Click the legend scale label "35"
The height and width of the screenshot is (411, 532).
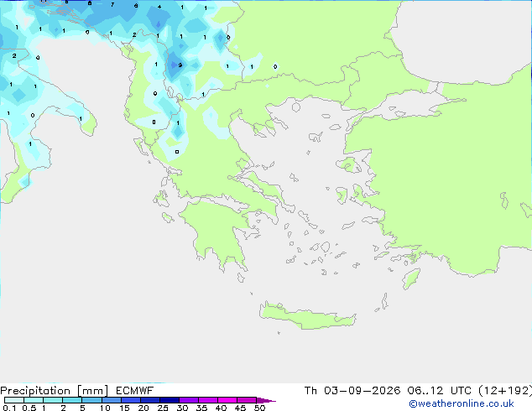[201, 408]
